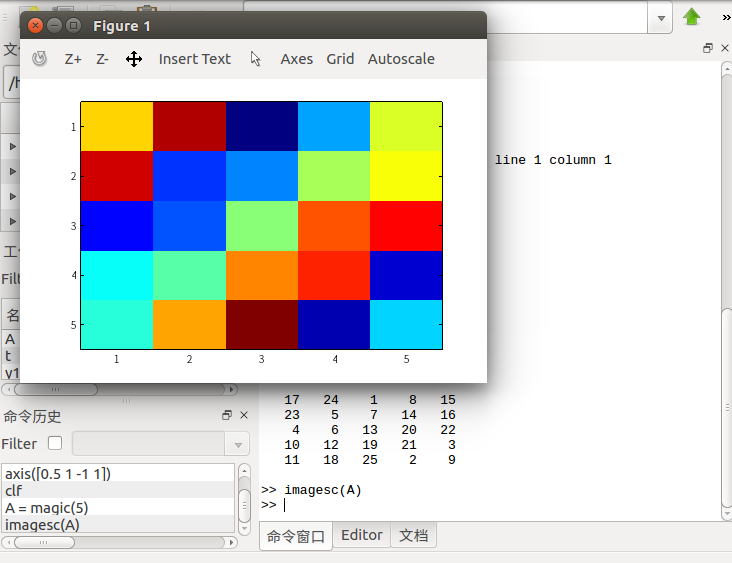This screenshot has height=563, width=732.
Task: Switch to the 文档 tab
Action: tap(413, 535)
